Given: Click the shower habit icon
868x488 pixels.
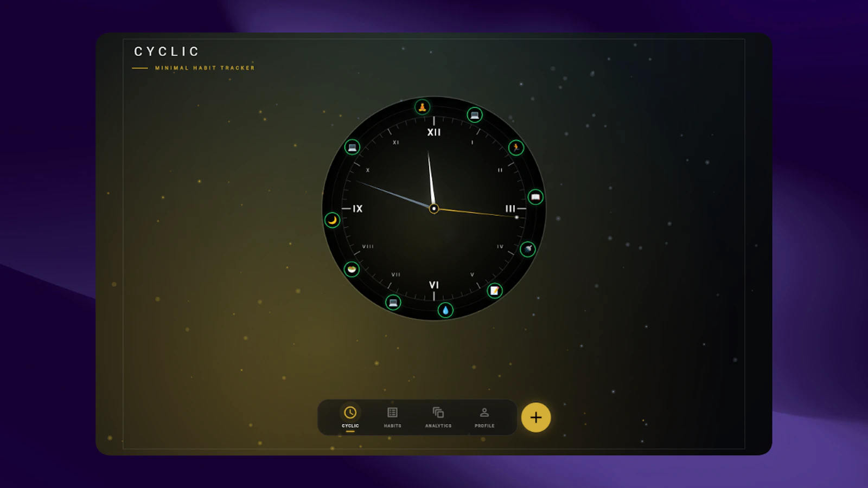Looking at the screenshot, I should pos(528,249).
